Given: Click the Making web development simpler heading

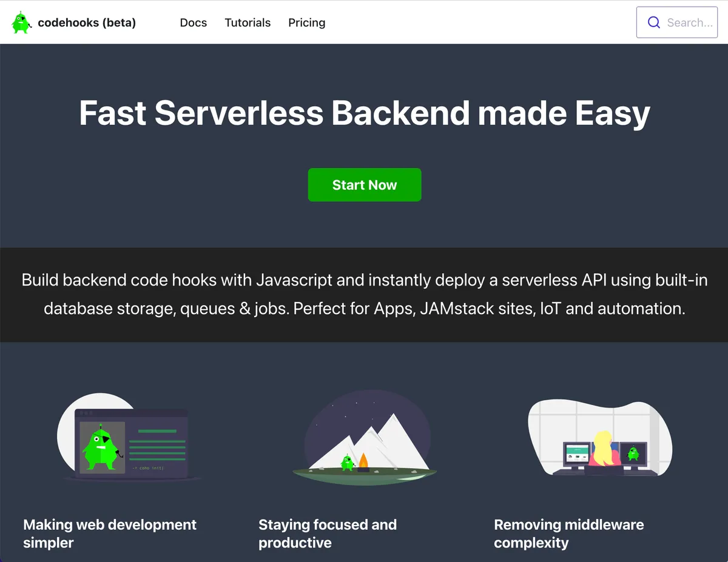Looking at the screenshot, I should point(109,534).
